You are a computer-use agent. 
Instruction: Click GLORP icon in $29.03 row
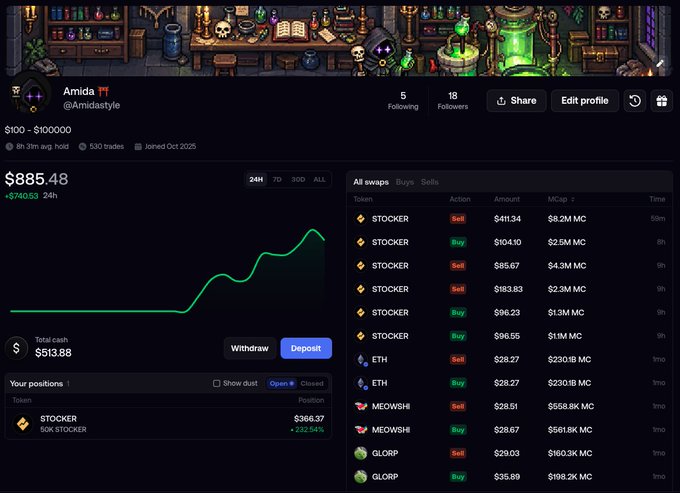[360, 453]
